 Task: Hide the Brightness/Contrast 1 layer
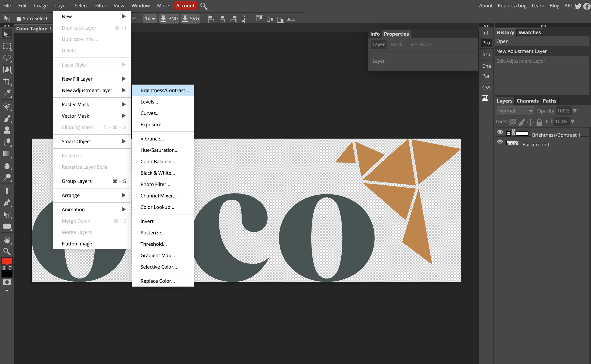pyautogui.click(x=500, y=132)
